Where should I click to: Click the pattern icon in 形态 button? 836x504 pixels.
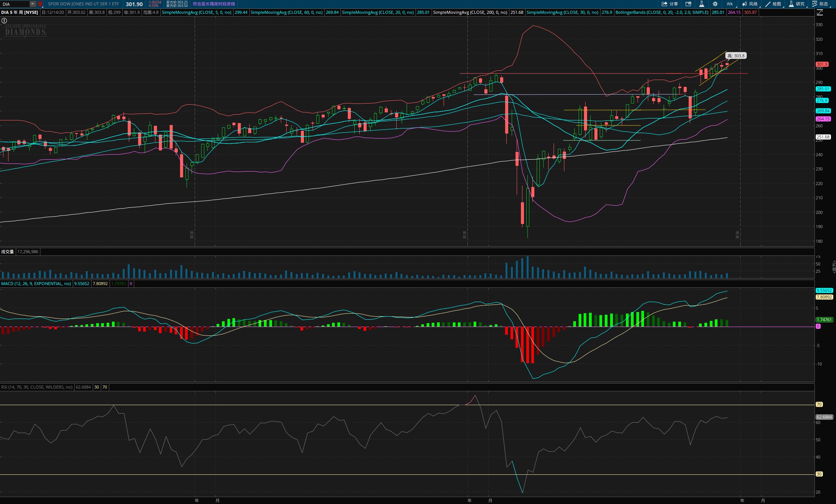click(x=815, y=4)
